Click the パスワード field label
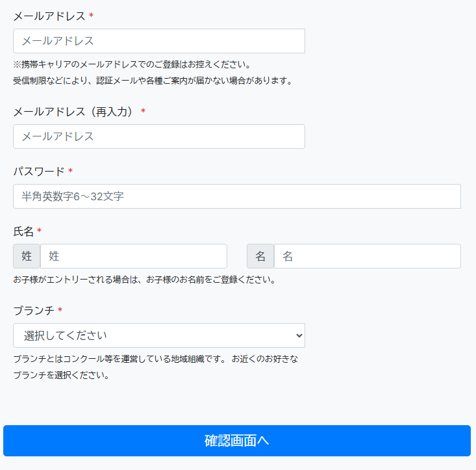This screenshot has height=470, width=476. point(39,172)
